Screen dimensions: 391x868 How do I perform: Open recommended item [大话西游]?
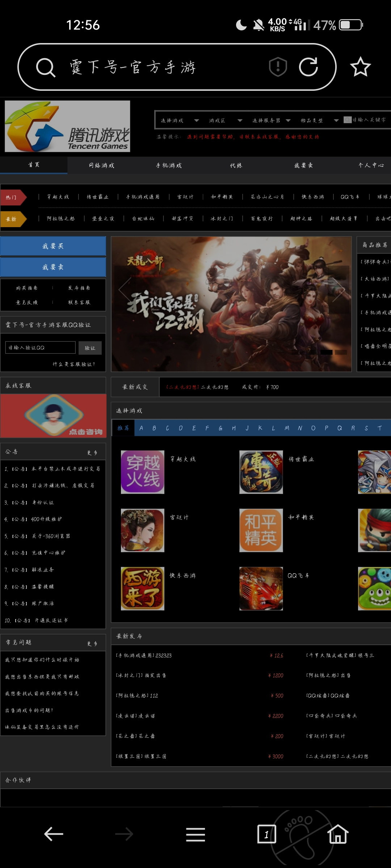pos(375,279)
